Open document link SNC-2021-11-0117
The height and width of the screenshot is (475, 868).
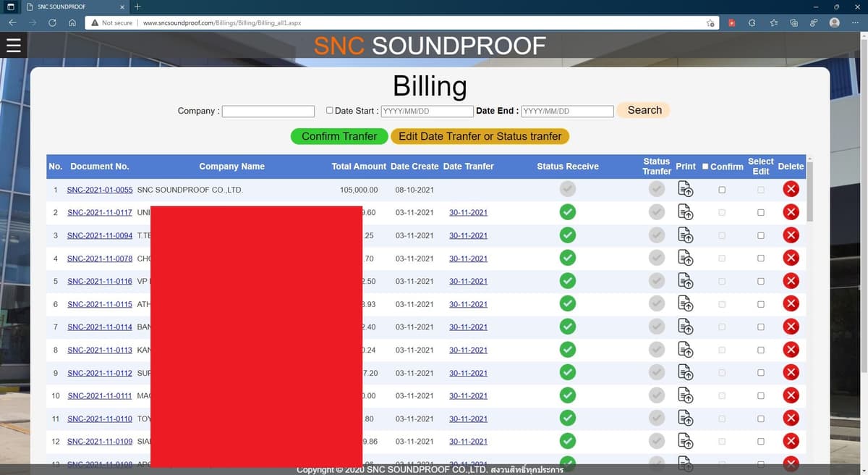pyautogui.click(x=100, y=213)
